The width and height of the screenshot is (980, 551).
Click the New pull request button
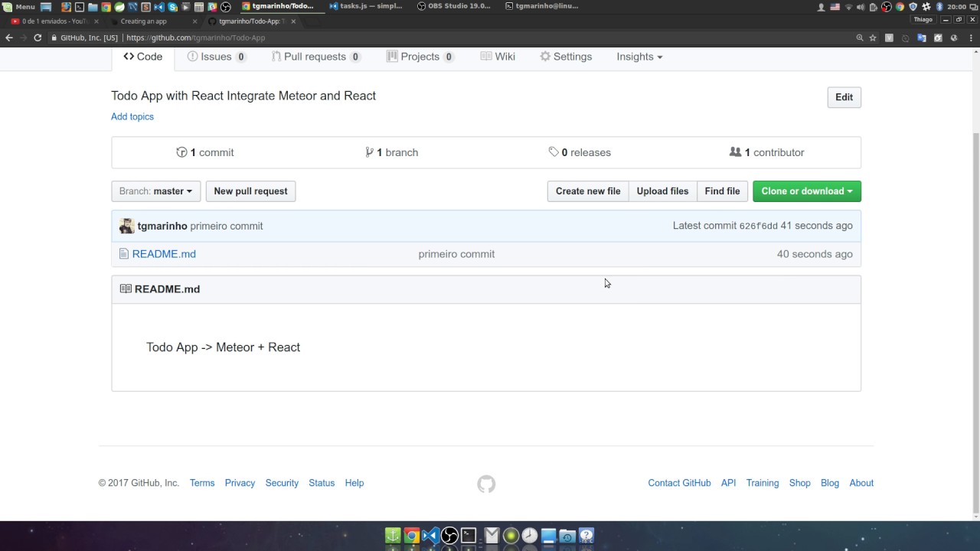point(250,191)
